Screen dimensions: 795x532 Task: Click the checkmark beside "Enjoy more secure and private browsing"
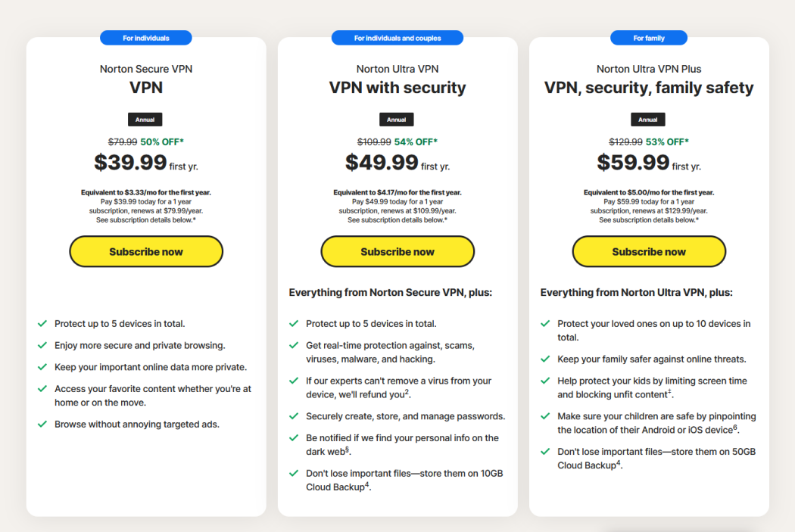(x=43, y=344)
